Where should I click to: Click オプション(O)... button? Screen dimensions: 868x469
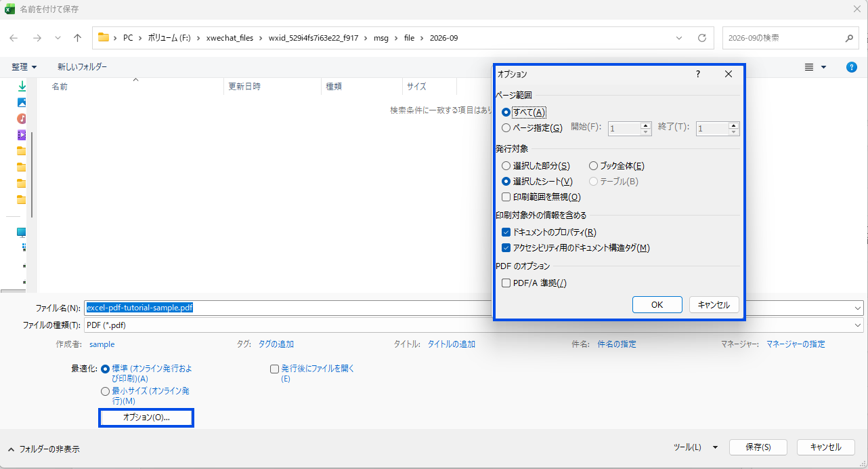pos(146,417)
